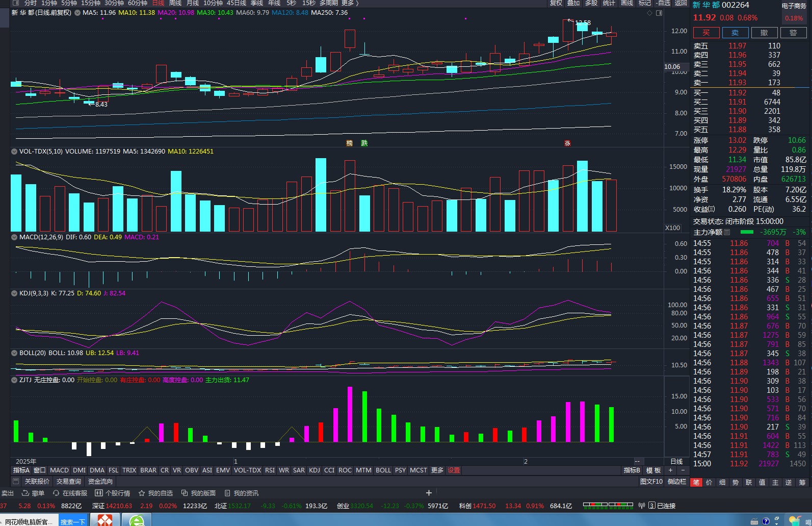Click the plus button to add indicator panel
The image size is (812, 526).
pos(671,470)
